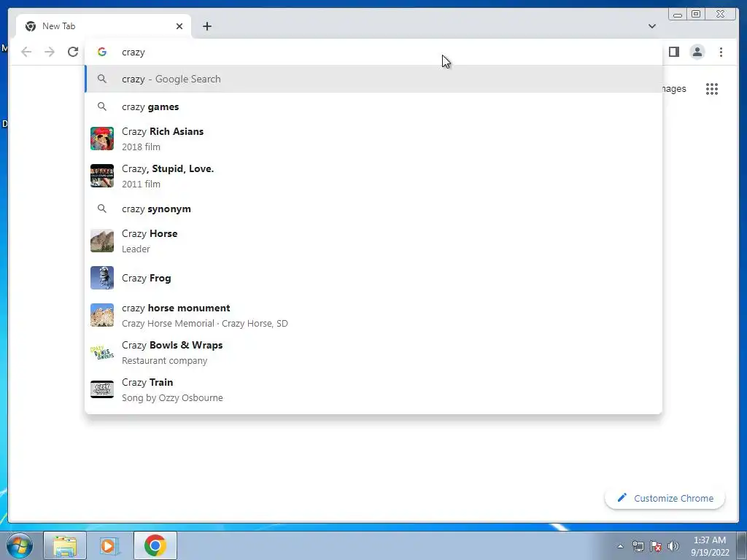Click Crazy Bowls & Wraps logo thumbnail
Image resolution: width=747 pixels, height=560 pixels.
(102, 352)
